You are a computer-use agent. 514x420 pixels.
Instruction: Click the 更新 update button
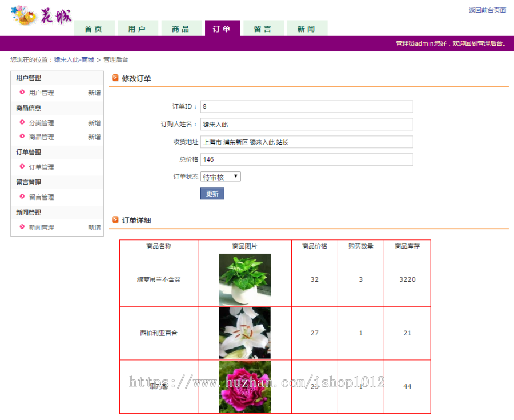click(x=212, y=193)
